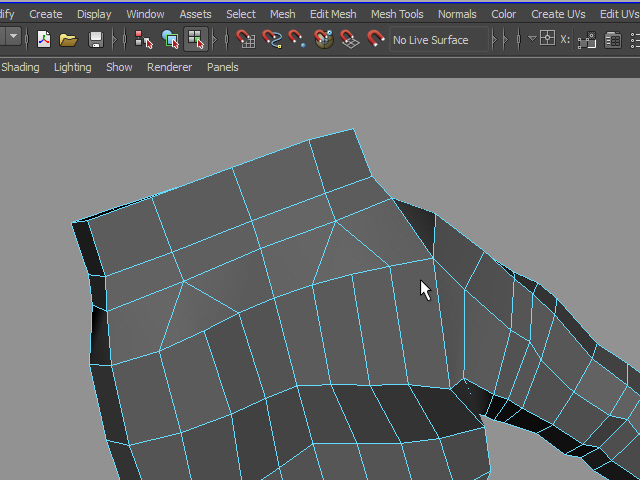Open the viewport Panels menu
This screenshot has width=640, height=480.
[x=222, y=67]
